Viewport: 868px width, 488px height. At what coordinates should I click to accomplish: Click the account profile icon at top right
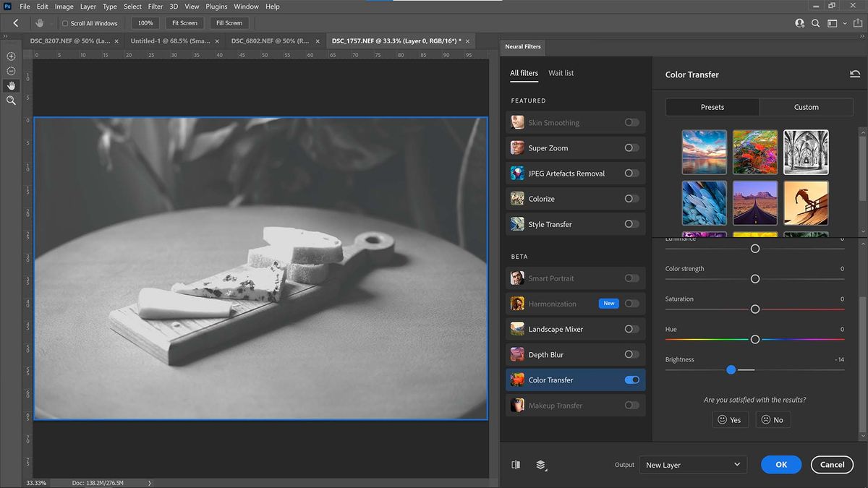(x=799, y=22)
